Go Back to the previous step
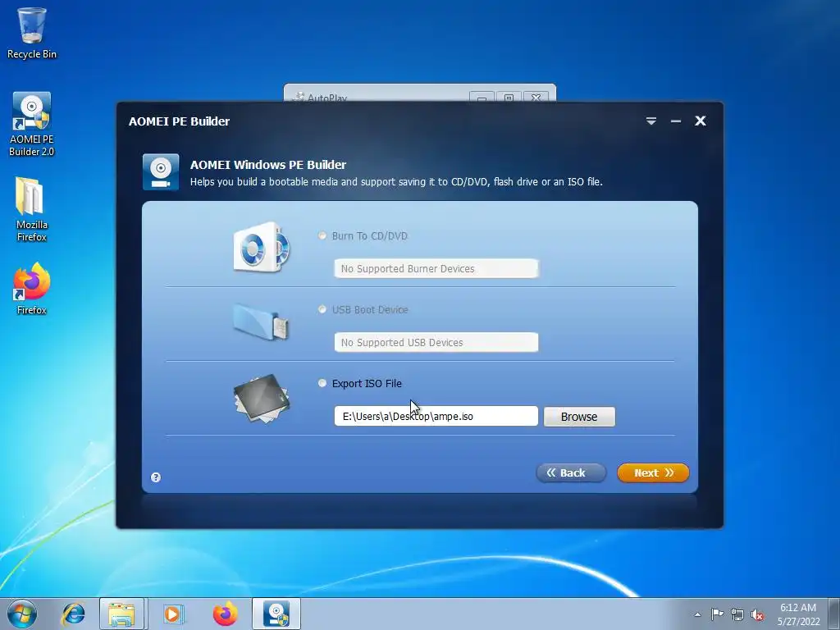 pos(571,472)
